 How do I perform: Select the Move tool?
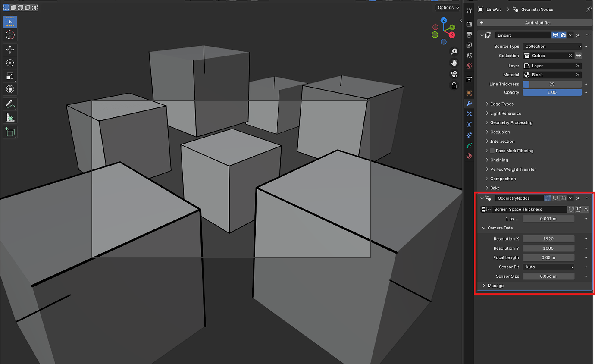(10, 50)
